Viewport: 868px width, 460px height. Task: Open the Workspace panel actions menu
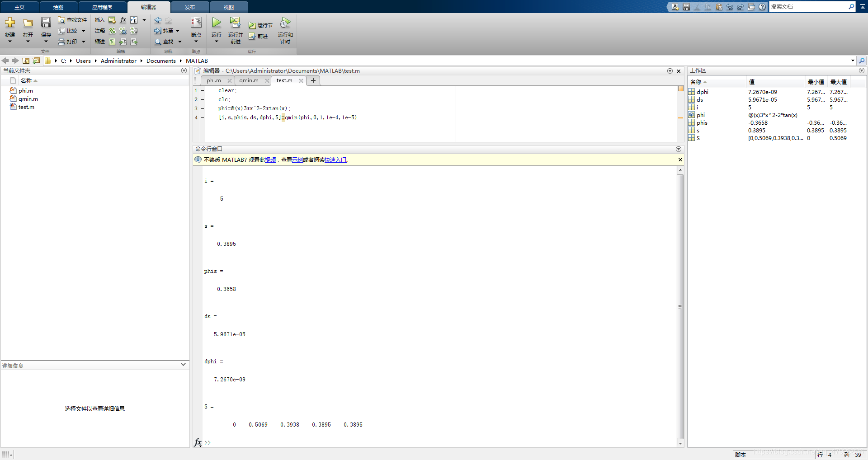coord(862,70)
